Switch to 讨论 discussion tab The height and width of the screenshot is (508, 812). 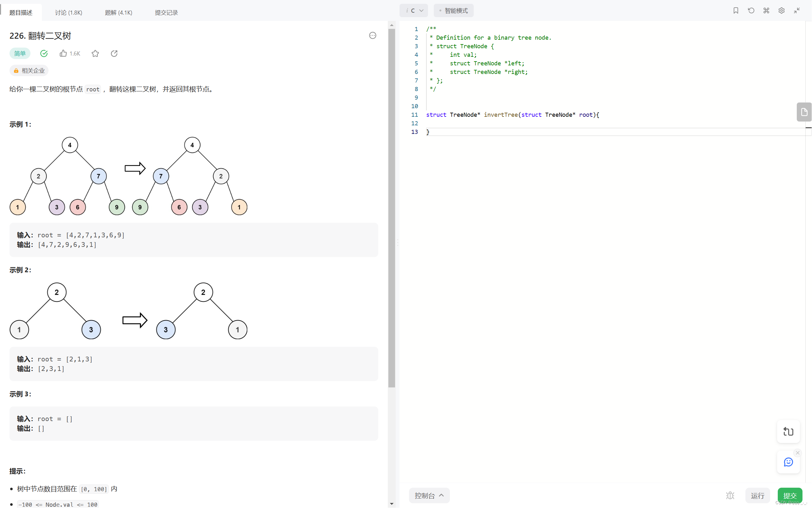(x=68, y=12)
